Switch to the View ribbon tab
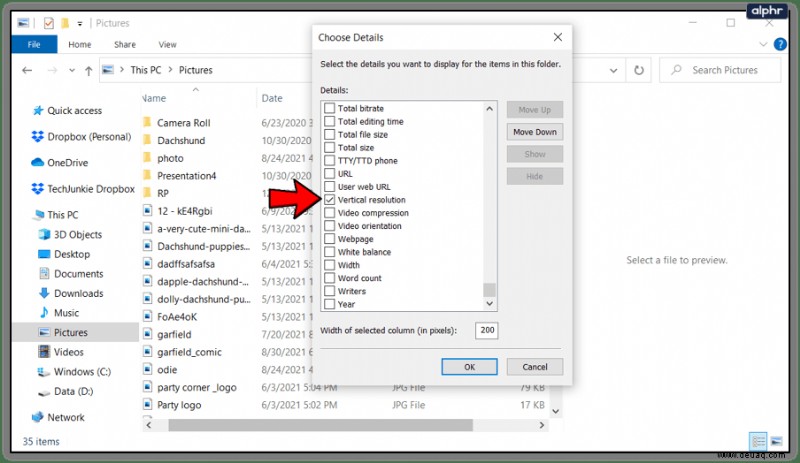Viewport: 800px width, 463px height. tap(167, 44)
